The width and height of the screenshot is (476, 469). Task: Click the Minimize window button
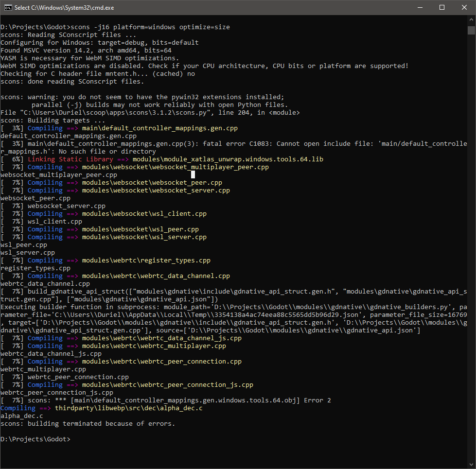pyautogui.click(x=420, y=7)
